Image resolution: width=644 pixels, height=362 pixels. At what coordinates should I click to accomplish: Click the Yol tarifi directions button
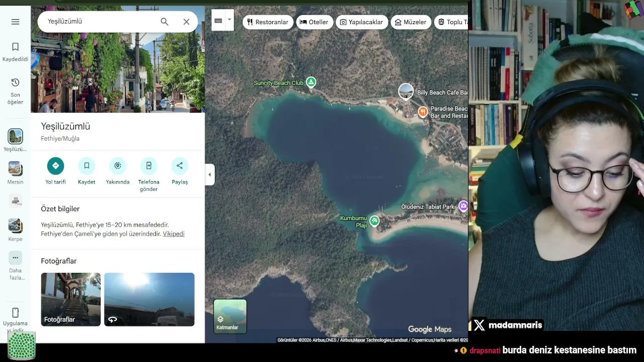coord(55,171)
